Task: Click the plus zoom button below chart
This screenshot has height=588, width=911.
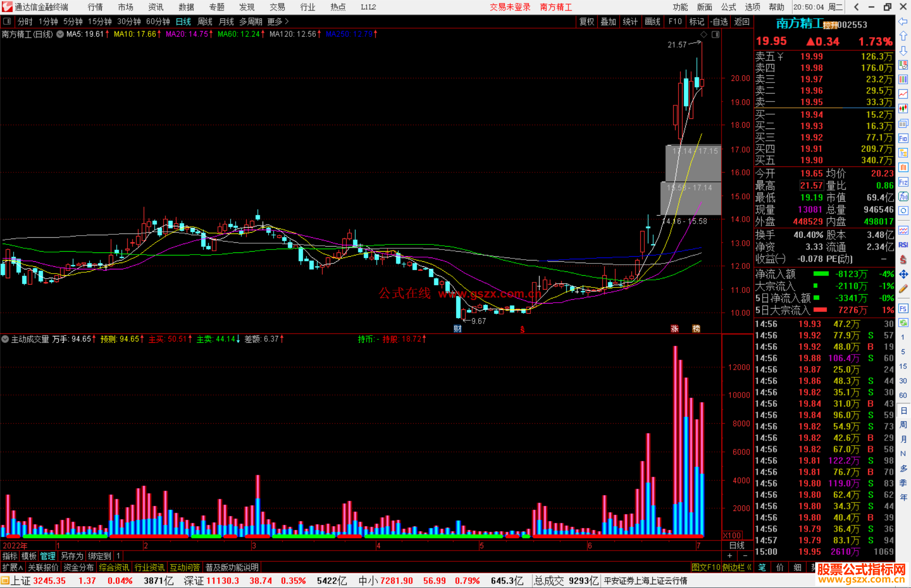Action: pos(730,556)
